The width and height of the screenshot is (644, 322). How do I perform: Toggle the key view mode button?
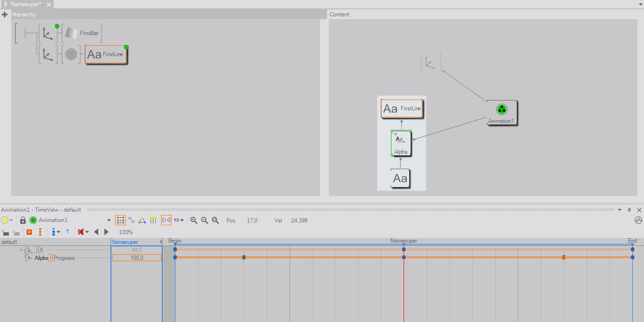coord(121,220)
